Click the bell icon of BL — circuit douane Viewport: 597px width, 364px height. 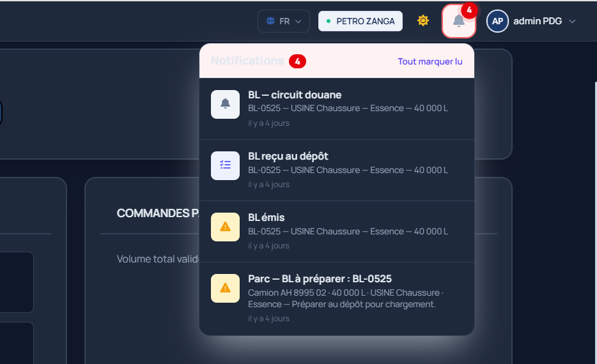coord(226,104)
